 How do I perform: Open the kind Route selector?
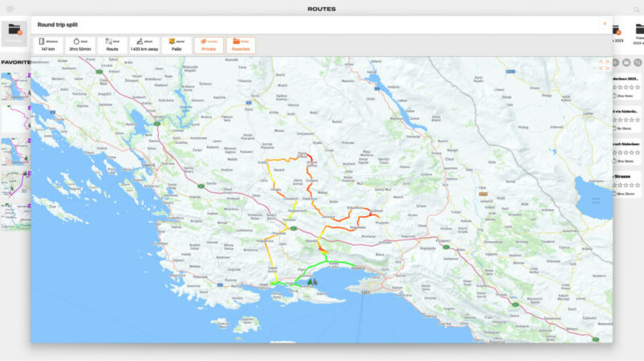click(112, 45)
